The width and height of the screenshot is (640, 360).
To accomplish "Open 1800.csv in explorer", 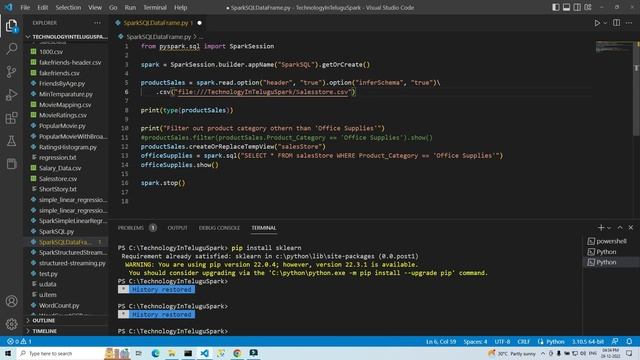I will 51,52.
